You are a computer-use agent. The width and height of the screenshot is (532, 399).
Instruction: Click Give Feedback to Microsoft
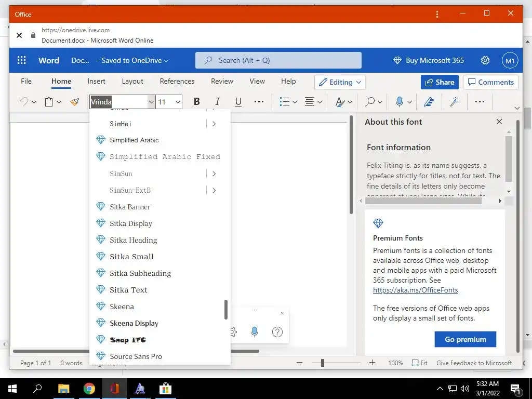click(474, 363)
